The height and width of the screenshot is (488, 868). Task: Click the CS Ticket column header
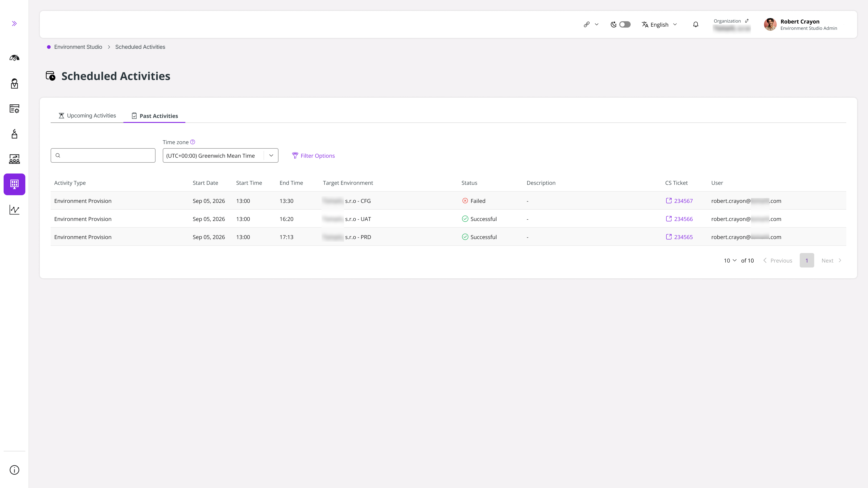pyautogui.click(x=676, y=183)
